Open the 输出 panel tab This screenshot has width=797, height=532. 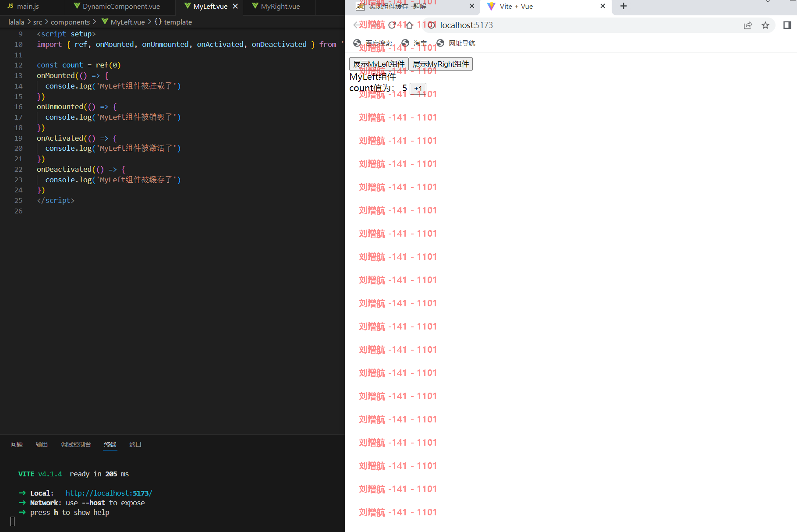pyautogui.click(x=42, y=444)
